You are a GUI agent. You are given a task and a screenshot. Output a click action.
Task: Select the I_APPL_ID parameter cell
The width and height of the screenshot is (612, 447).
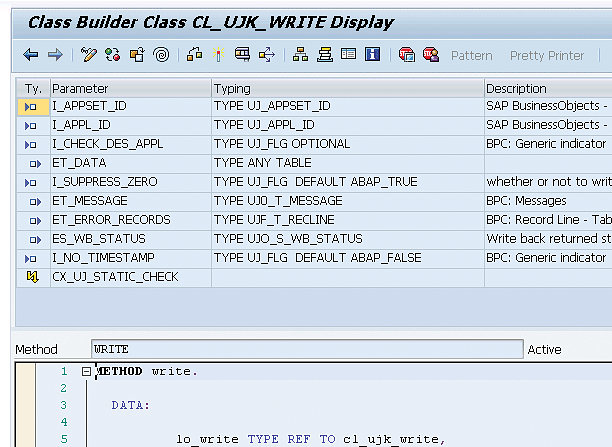click(x=131, y=125)
